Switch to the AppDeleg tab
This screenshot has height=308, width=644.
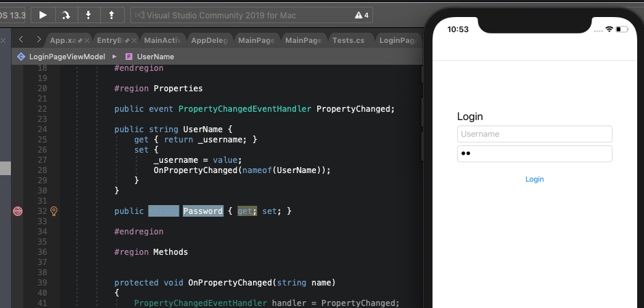coord(209,40)
